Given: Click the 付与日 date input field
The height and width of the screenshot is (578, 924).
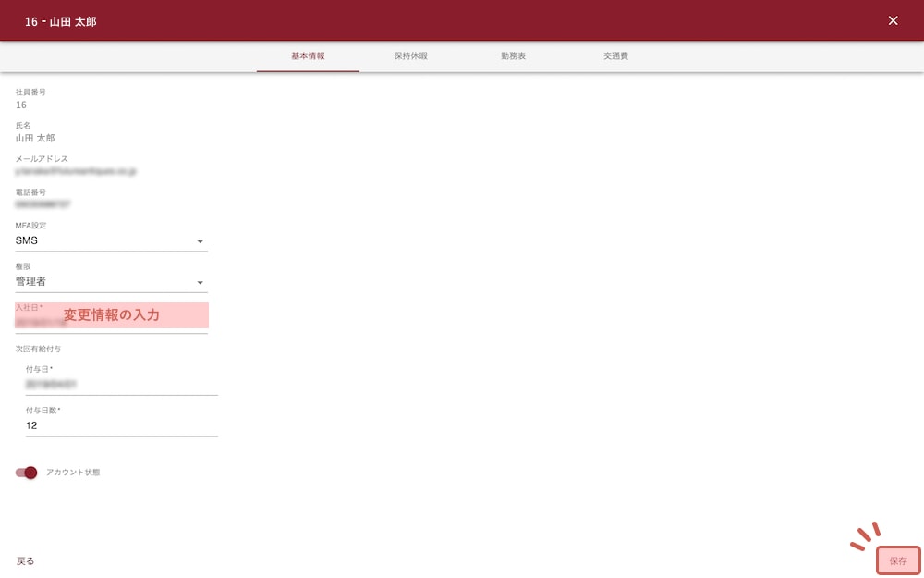Looking at the screenshot, I should pos(121,384).
